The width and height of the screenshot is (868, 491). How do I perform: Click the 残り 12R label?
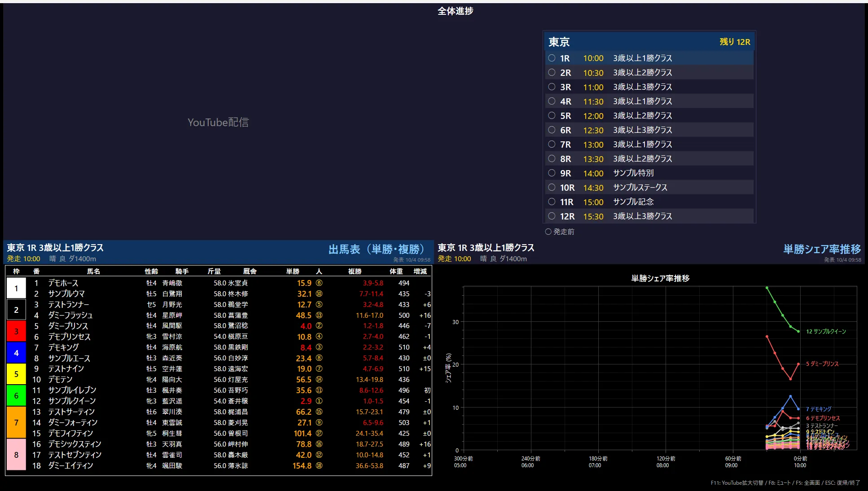pos(735,42)
